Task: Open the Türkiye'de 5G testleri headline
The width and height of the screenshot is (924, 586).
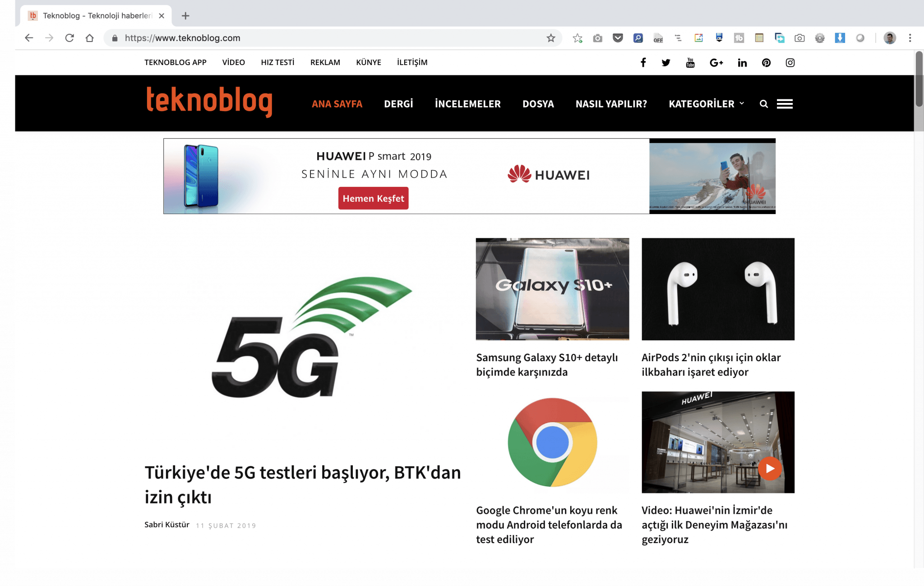Action: pyautogui.click(x=303, y=485)
